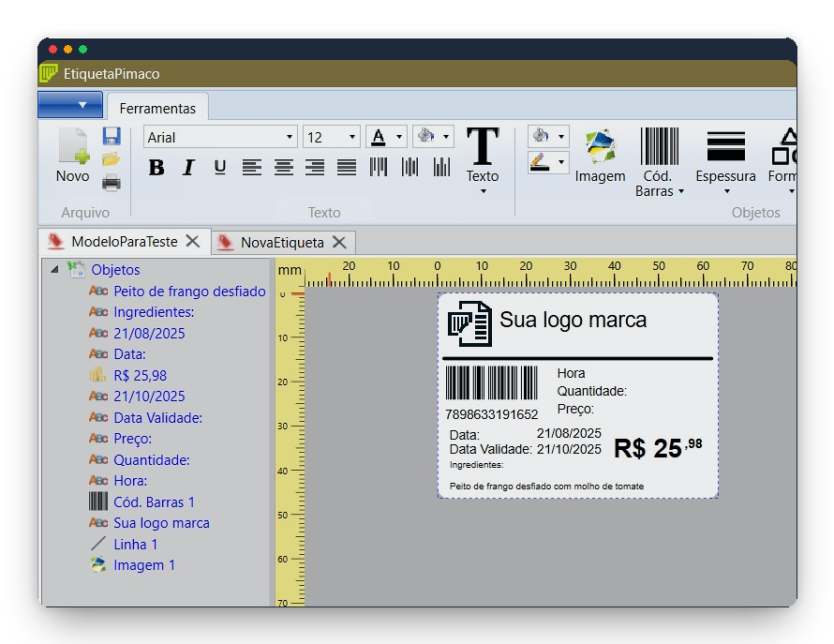Select 'Peito de frango desfiado' tree item

coord(190,292)
